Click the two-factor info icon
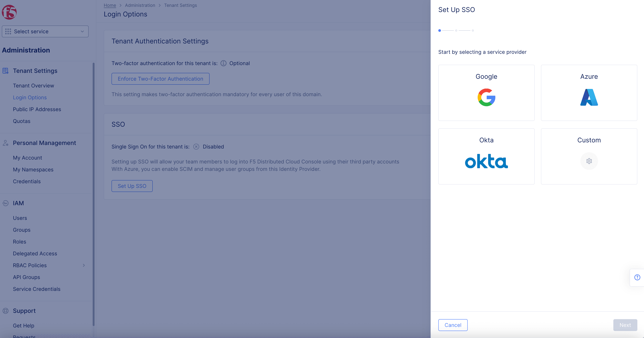The height and width of the screenshot is (338, 644). [224, 63]
